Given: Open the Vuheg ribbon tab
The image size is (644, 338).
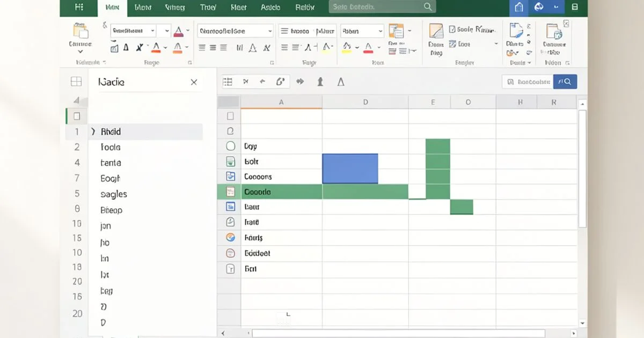Looking at the screenshot, I should tap(174, 6).
